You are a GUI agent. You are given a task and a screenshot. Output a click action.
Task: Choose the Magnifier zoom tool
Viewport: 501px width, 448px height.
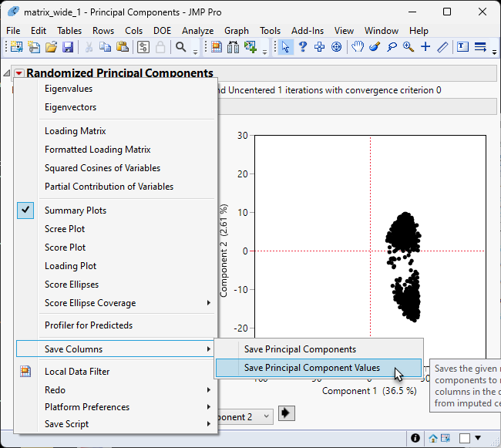[408, 47]
